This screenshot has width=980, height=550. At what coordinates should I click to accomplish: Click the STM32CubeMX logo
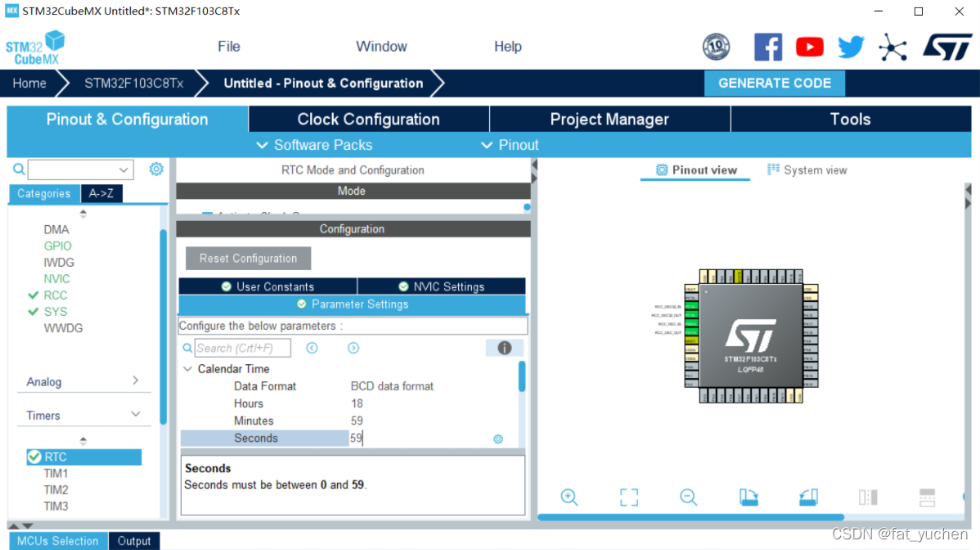[x=36, y=47]
